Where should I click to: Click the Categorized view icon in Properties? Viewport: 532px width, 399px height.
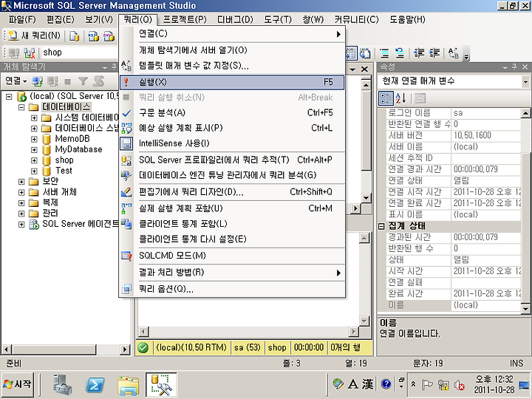(386, 98)
